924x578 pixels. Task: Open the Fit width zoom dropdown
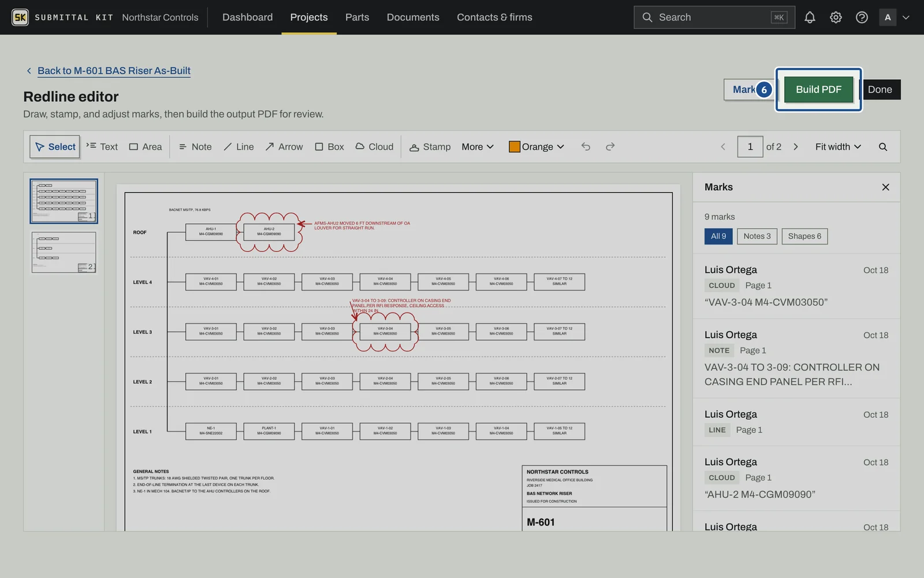pyautogui.click(x=838, y=147)
